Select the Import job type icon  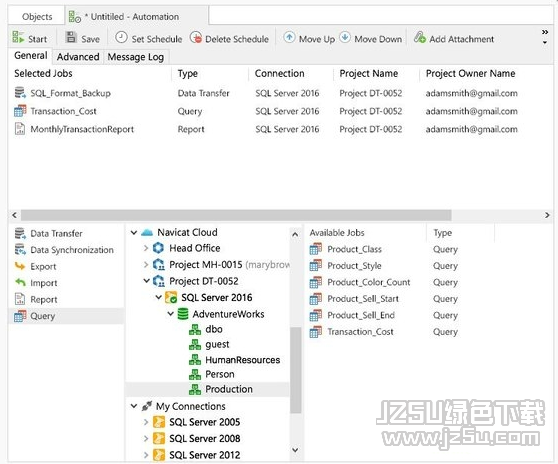20,283
